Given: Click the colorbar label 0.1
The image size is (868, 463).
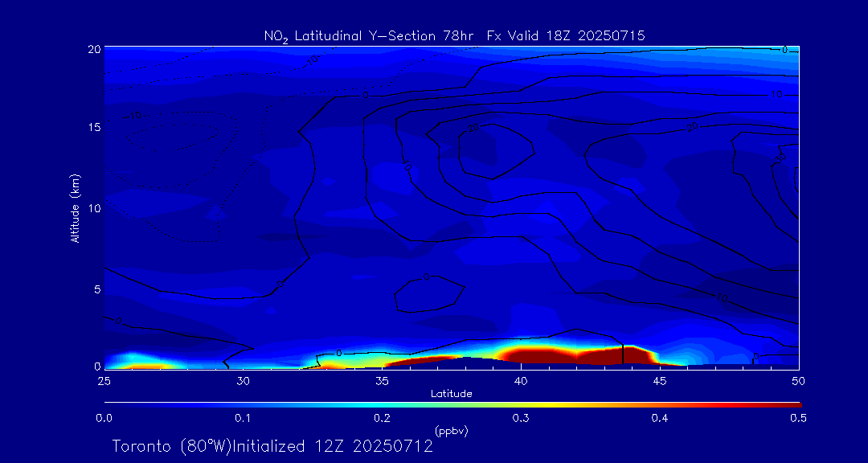Looking at the screenshot, I should point(243,418).
